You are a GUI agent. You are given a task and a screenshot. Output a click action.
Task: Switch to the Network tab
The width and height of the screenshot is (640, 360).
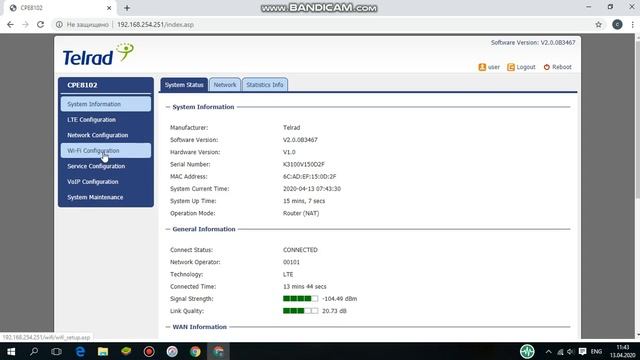coord(225,84)
